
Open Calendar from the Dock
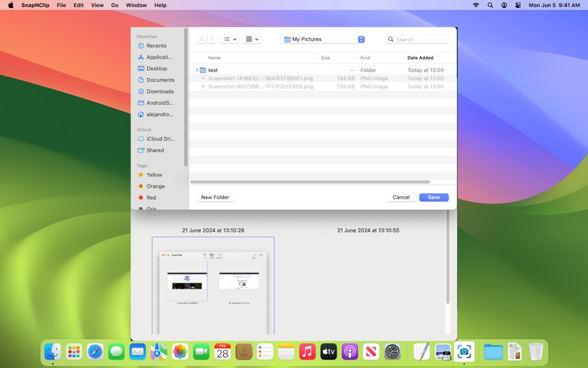tap(222, 352)
